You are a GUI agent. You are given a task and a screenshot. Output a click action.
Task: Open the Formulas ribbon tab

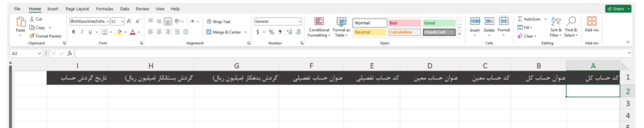104,9
